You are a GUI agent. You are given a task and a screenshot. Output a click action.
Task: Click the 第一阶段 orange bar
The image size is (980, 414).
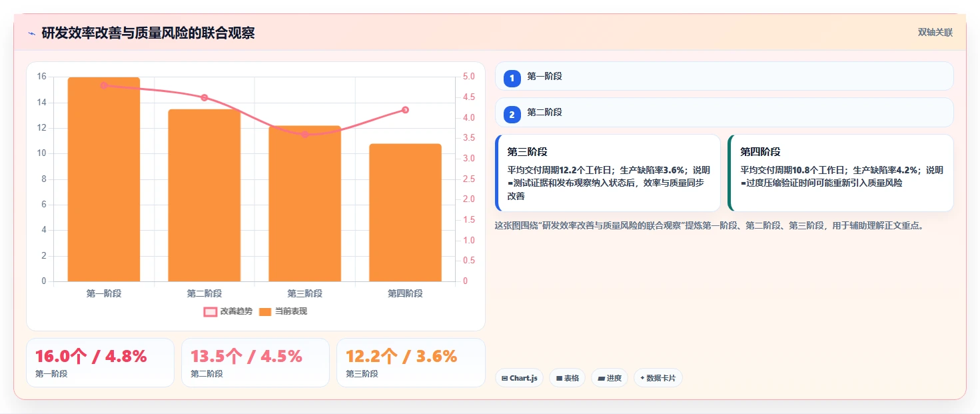104,179
